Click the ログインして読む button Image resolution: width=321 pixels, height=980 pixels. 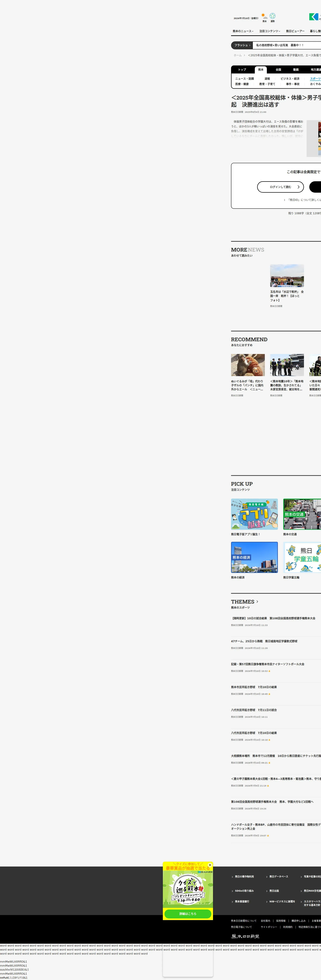[281, 187]
